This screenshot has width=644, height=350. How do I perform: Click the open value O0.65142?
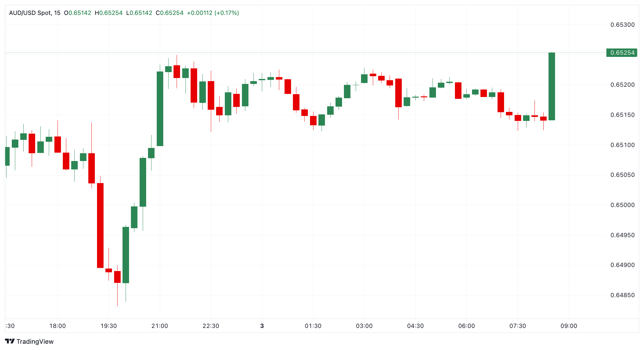pos(77,13)
